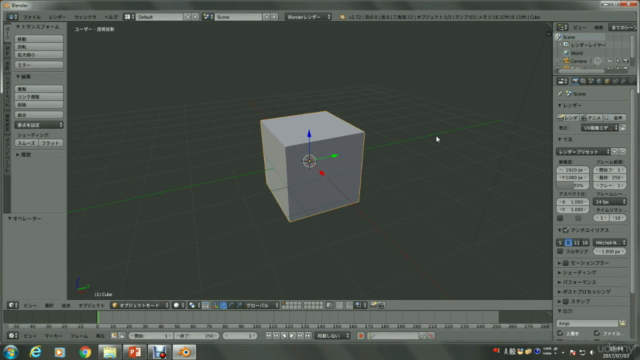Open the Global orientation dropdown
The image size is (640, 360).
pyautogui.click(x=262, y=305)
